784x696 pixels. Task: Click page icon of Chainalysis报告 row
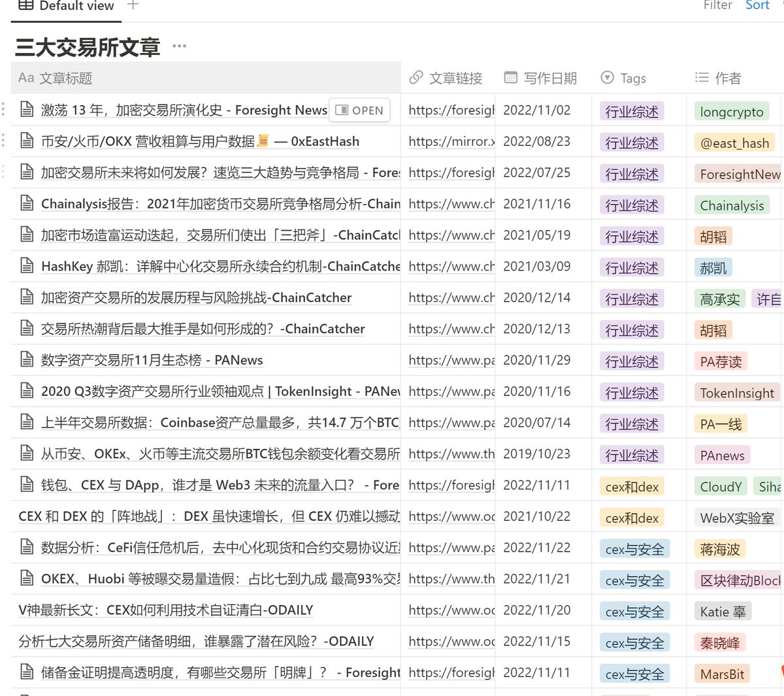pyautogui.click(x=27, y=204)
